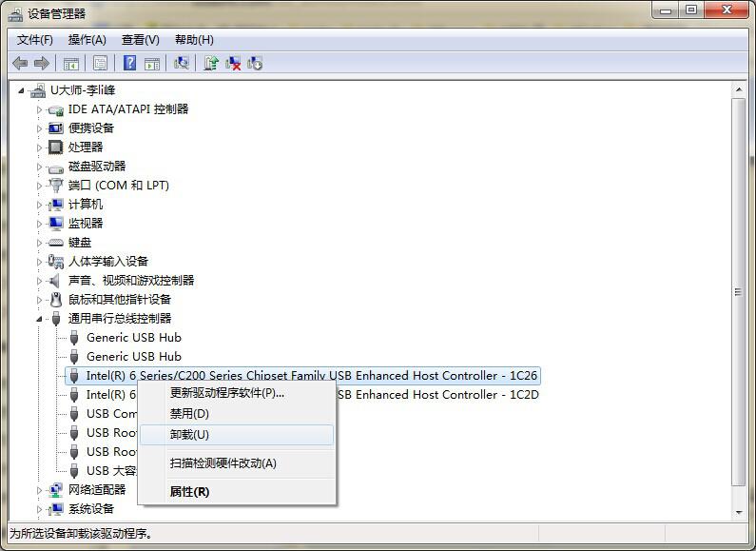The height and width of the screenshot is (551, 756).
Task: Open the 查看(V) menu
Action: click(140, 39)
